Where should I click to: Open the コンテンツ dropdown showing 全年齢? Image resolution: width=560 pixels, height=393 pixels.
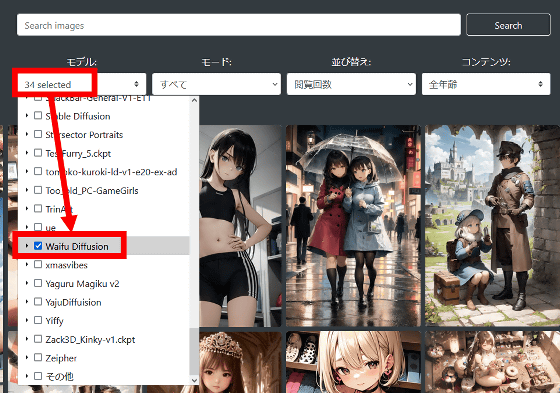coord(486,84)
